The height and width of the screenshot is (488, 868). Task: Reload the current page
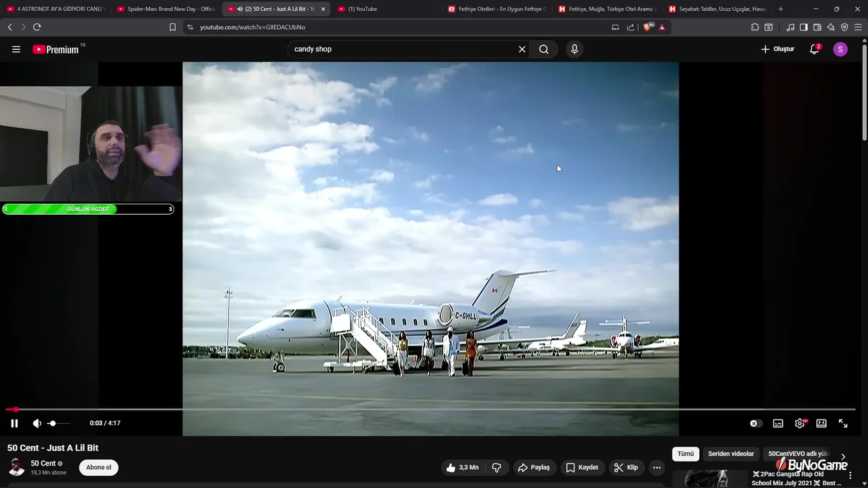pyautogui.click(x=37, y=27)
